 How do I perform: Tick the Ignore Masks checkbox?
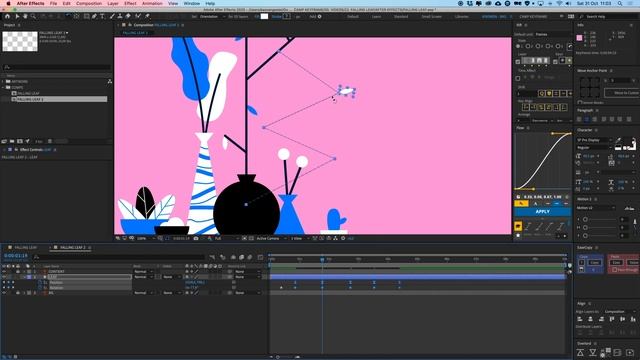coord(580,102)
